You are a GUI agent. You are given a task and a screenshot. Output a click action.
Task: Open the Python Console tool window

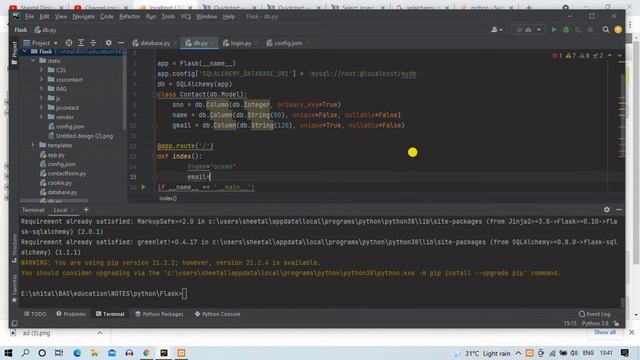218,314
